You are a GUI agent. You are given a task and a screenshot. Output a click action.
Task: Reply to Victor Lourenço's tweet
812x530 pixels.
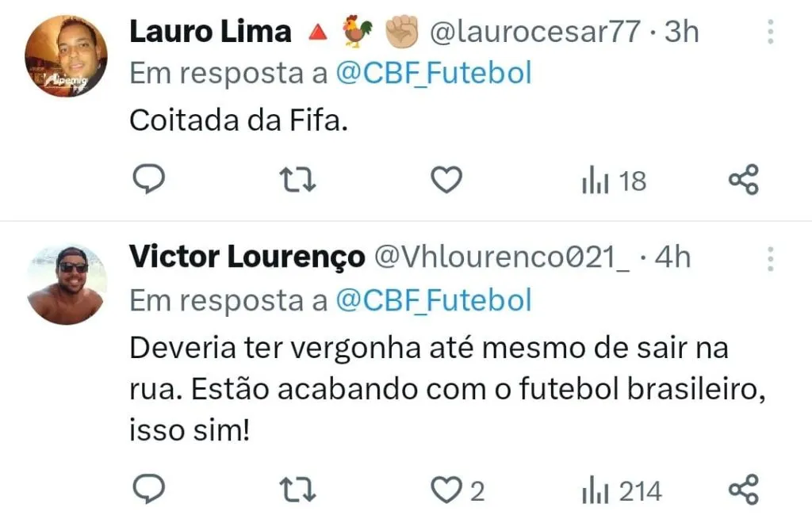click(149, 489)
